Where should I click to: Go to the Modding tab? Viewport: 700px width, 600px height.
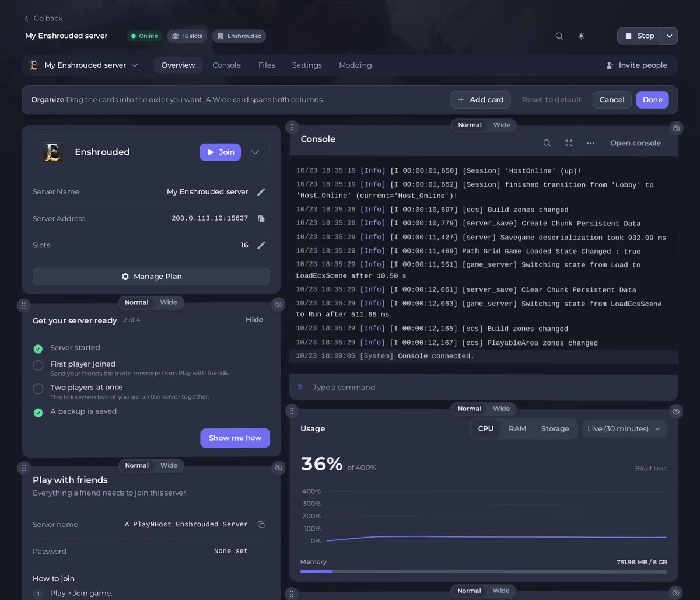point(355,65)
